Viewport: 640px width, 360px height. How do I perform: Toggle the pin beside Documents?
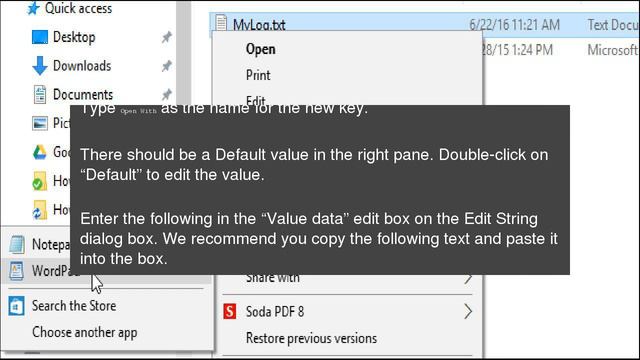click(x=166, y=95)
